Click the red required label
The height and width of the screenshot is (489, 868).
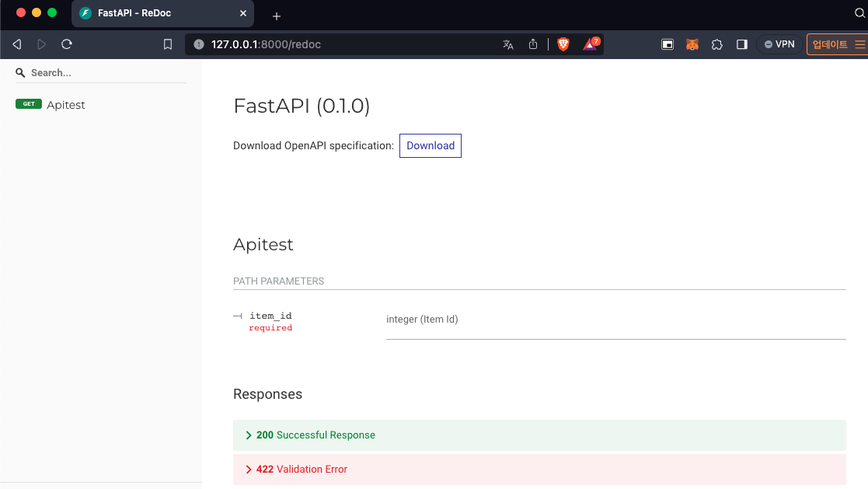270,328
